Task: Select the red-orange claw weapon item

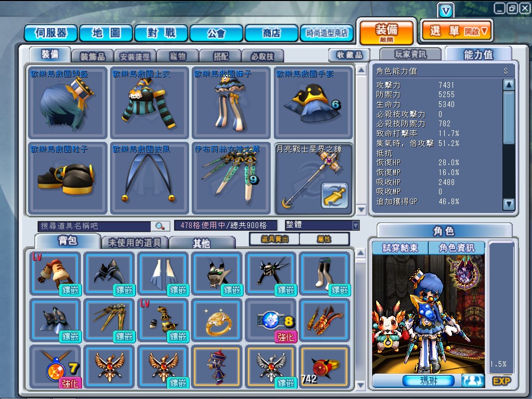Action: click(x=324, y=320)
